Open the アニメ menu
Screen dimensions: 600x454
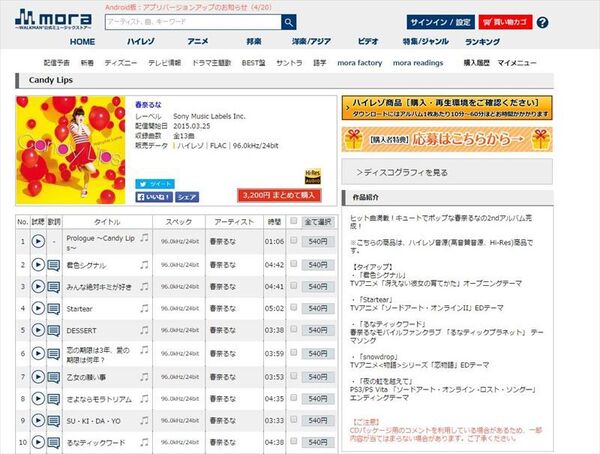pos(198,42)
